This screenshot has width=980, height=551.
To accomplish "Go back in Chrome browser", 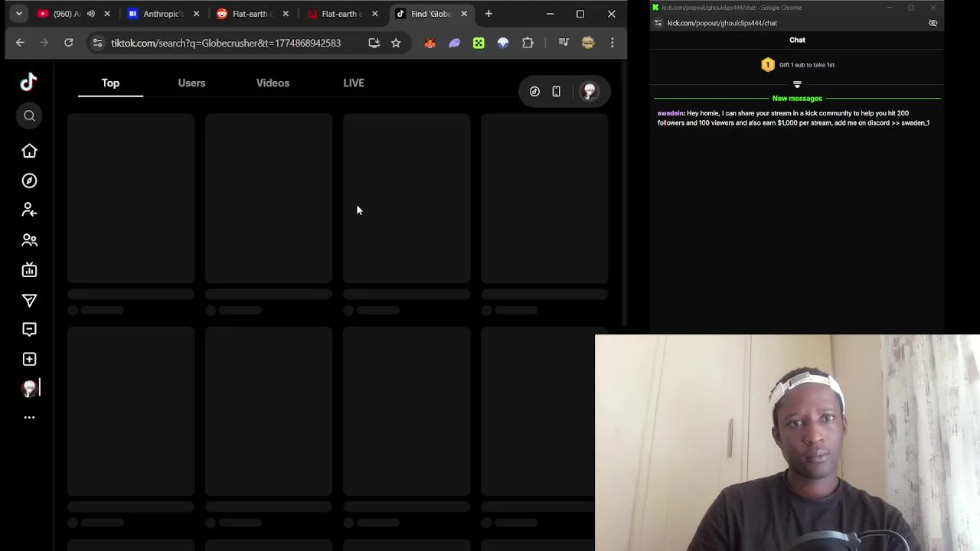I will (x=20, y=43).
